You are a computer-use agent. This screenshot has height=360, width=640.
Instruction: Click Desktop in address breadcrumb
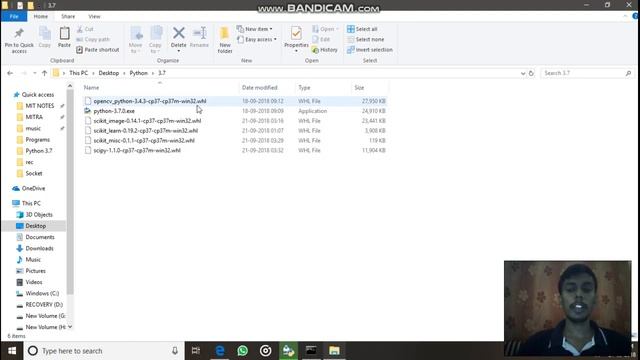[109, 73]
